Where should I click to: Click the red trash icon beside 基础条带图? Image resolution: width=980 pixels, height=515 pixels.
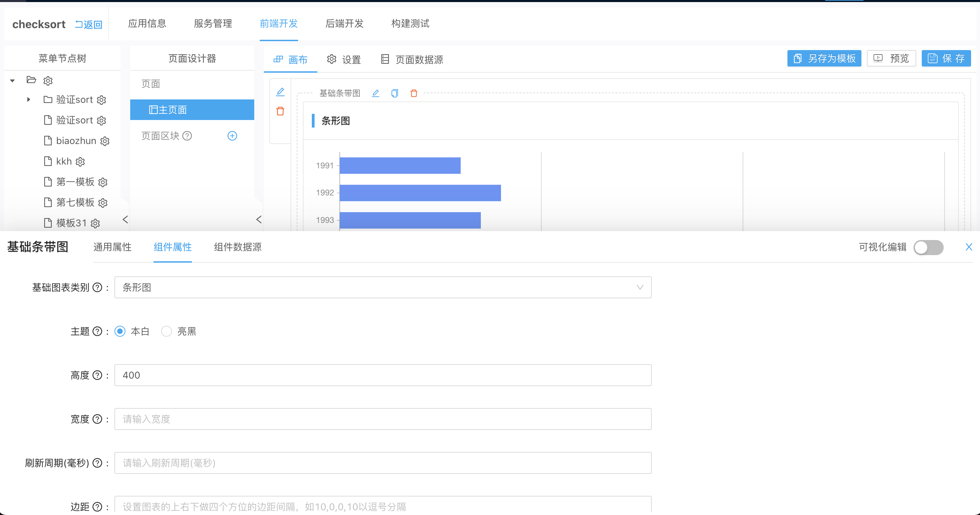[414, 93]
